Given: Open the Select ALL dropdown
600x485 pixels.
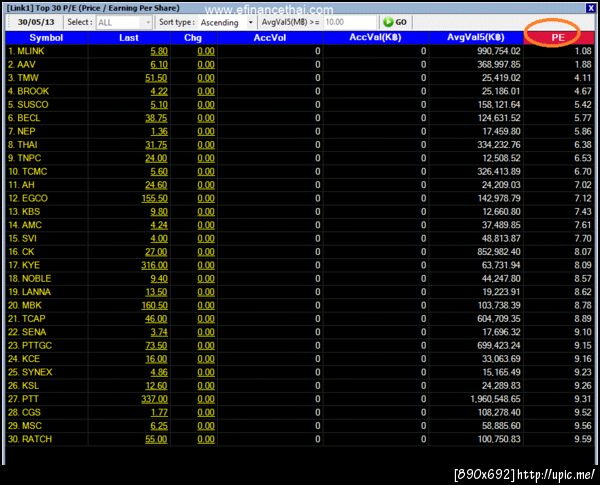Looking at the screenshot, I should (x=124, y=22).
